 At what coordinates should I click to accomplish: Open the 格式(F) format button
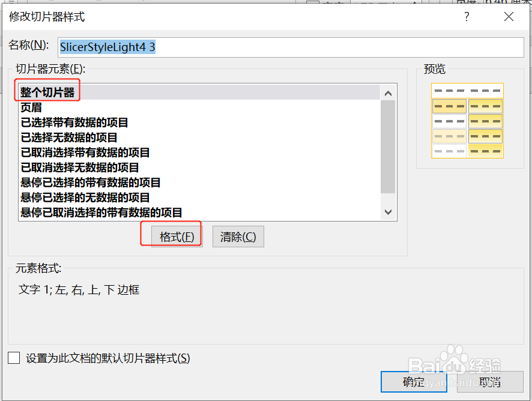coord(177,237)
